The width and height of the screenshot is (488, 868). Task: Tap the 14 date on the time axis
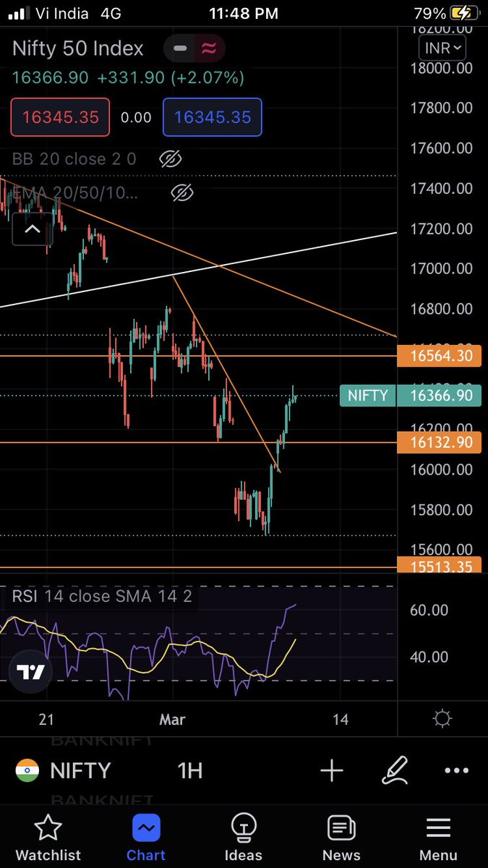tap(341, 720)
